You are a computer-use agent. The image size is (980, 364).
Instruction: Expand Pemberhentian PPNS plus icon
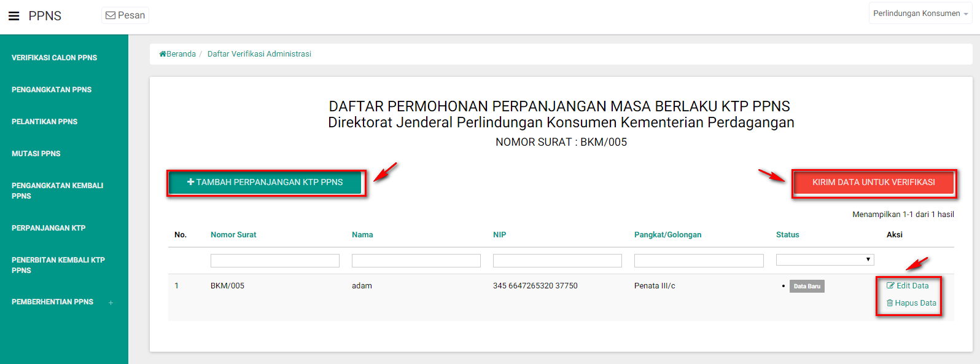111,303
